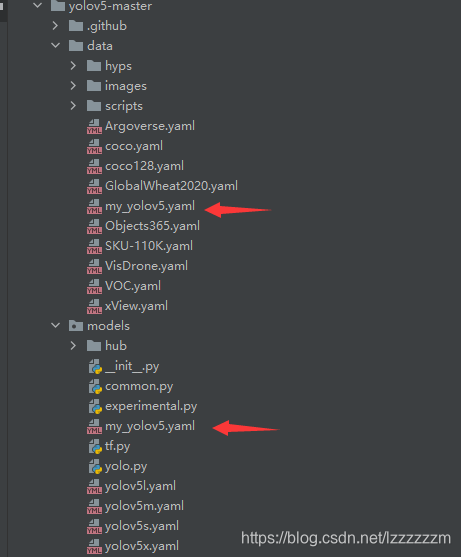The width and height of the screenshot is (461, 557).
Task: Select the VOC.yaml file
Action: [x=133, y=286]
